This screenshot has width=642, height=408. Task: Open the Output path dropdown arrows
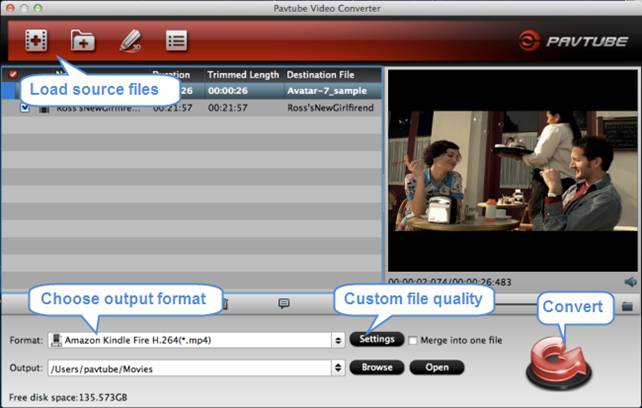(338, 368)
